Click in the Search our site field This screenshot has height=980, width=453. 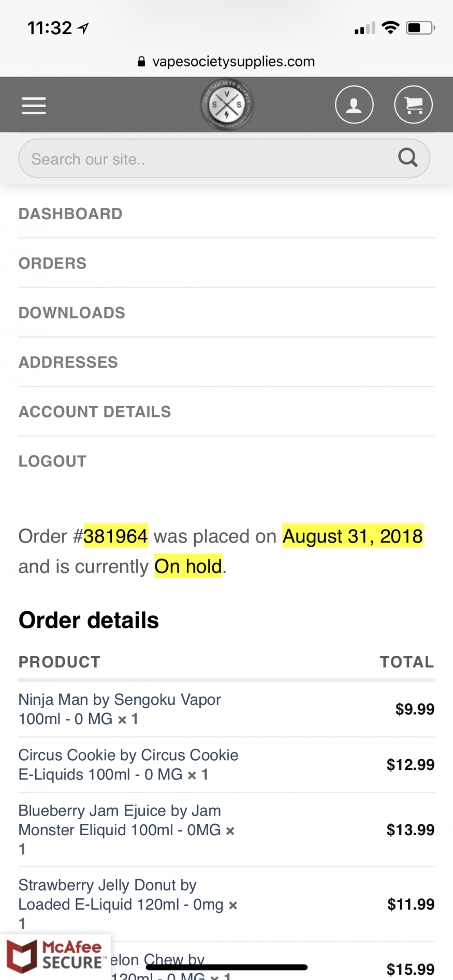click(x=207, y=159)
